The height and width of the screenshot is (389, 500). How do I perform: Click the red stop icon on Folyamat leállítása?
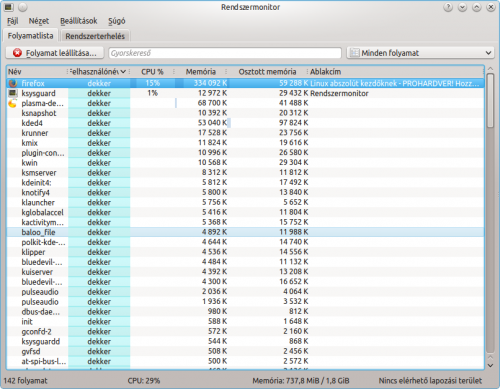(17, 53)
